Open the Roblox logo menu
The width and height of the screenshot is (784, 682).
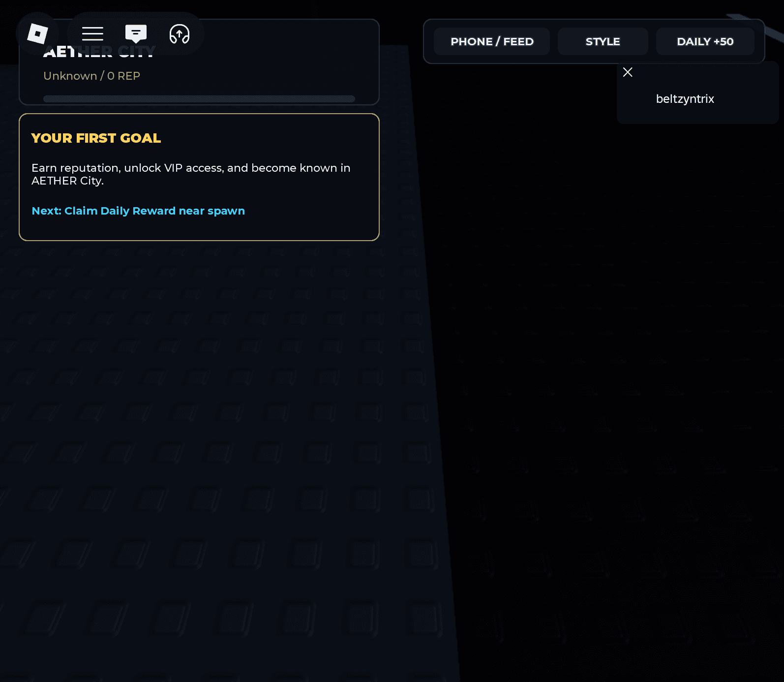37,33
